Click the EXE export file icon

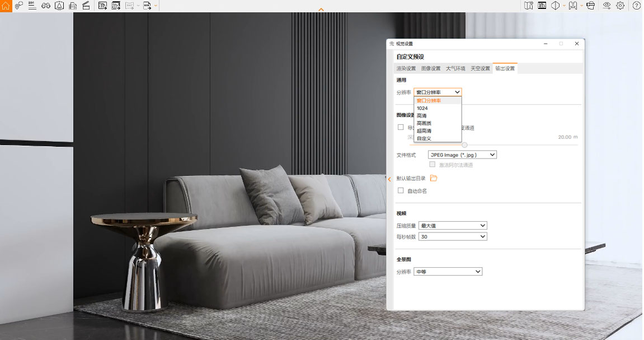[147, 6]
